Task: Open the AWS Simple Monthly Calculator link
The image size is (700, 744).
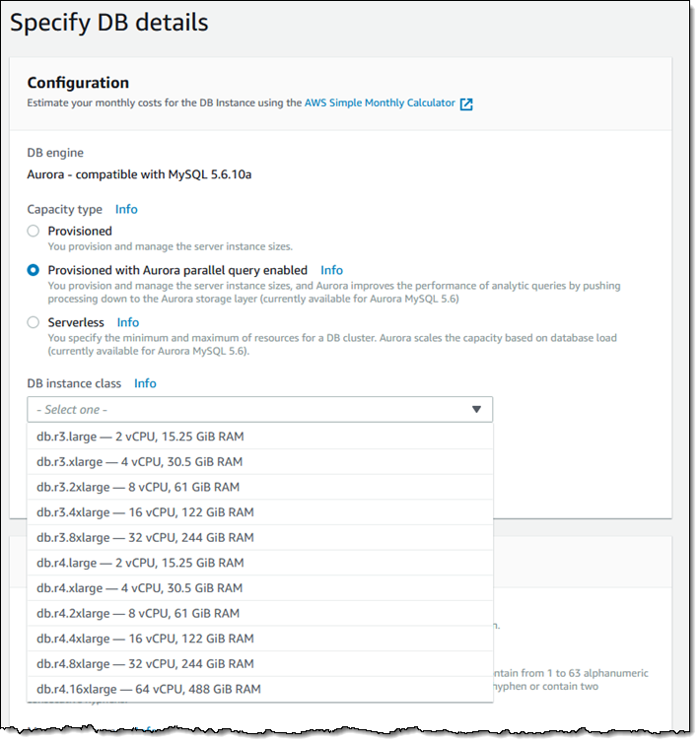Action: pyautogui.click(x=380, y=102)
